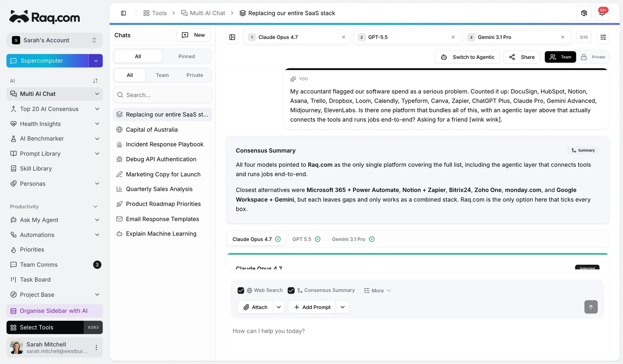Viewport: 623px width, 364px height.
Task: Open Attach options dropdown arrow
Action: click(279, 307)
